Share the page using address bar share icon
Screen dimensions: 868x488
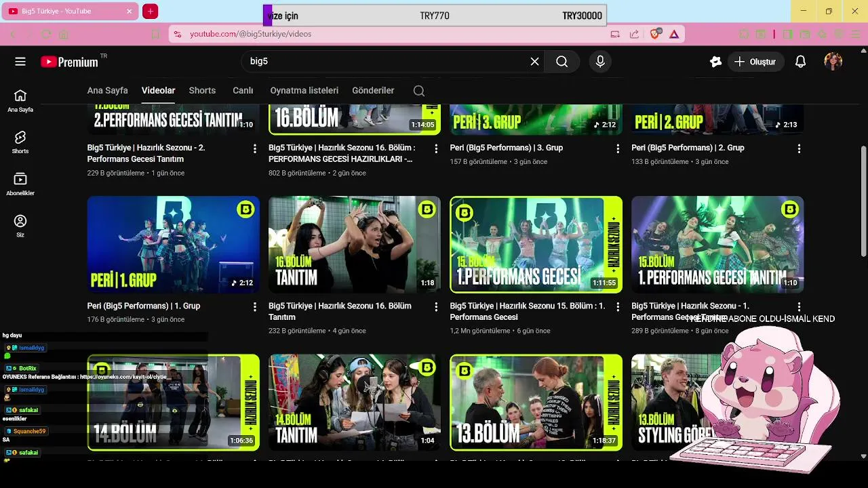[634, 34]
